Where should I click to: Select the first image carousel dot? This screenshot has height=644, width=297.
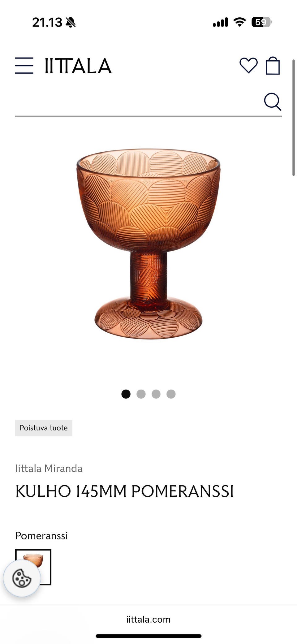coord(126,394)
